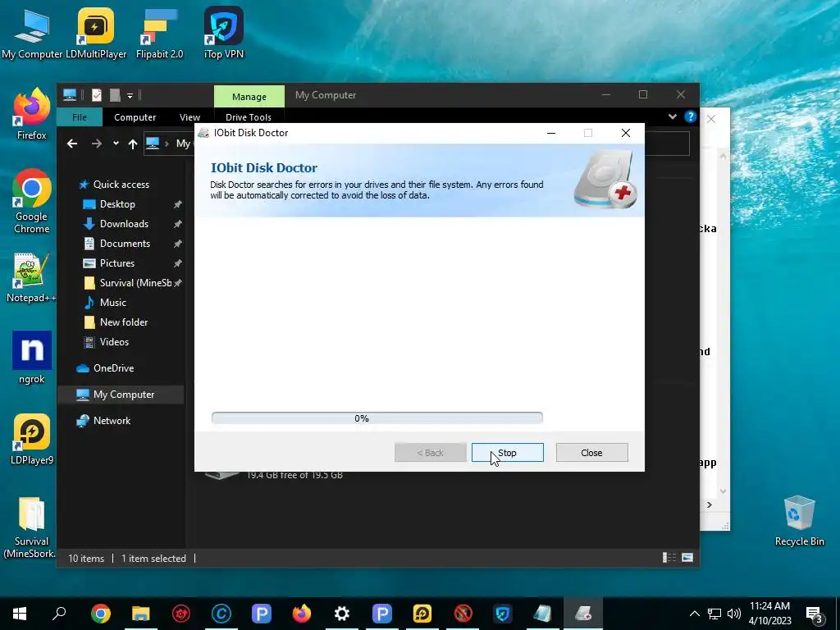Open LDMultiPlayer desktop shortcut
Image resolution: width=840 pixels, height=630 pixels.
click(96, 33)
